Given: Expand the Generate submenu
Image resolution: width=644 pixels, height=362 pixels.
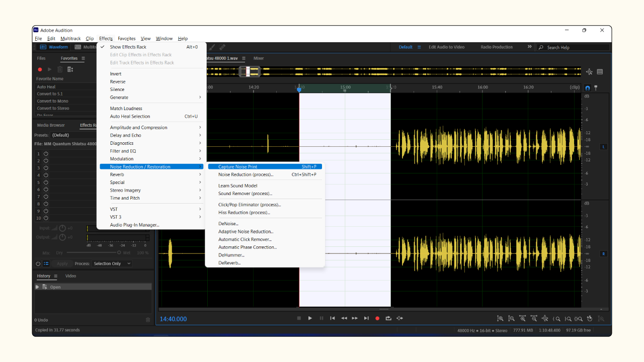Looking at the screenshot, I should (x=151, y=98).
